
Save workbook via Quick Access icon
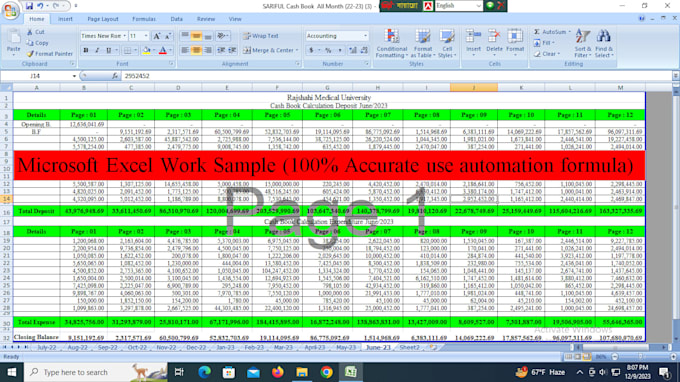click(29, 6)
